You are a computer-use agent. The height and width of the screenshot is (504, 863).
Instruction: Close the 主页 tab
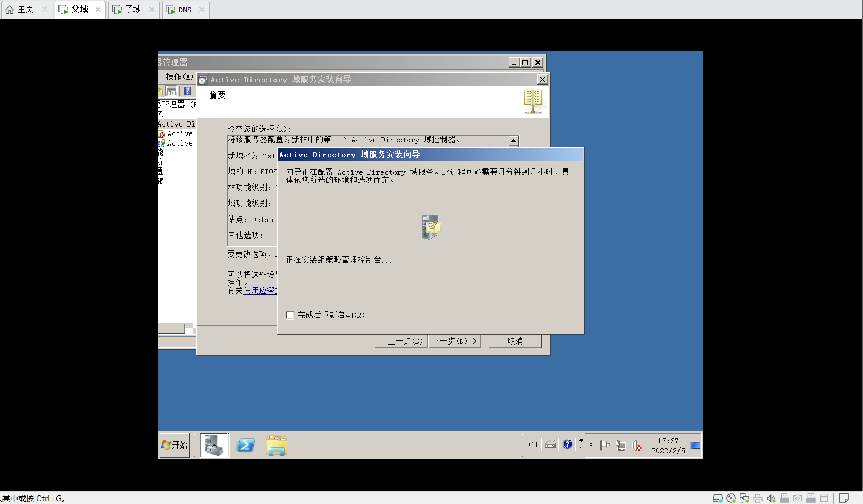44,10
